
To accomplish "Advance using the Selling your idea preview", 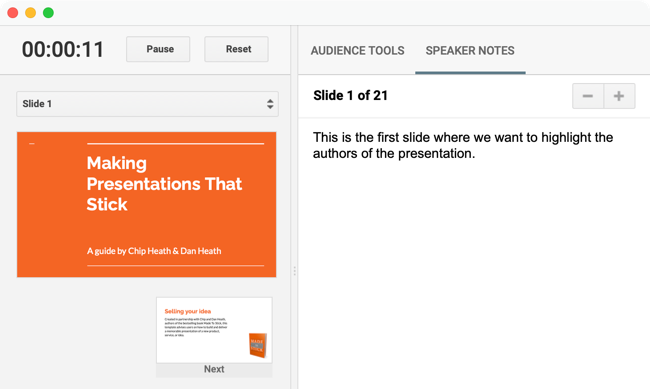I will pos(214,330).
